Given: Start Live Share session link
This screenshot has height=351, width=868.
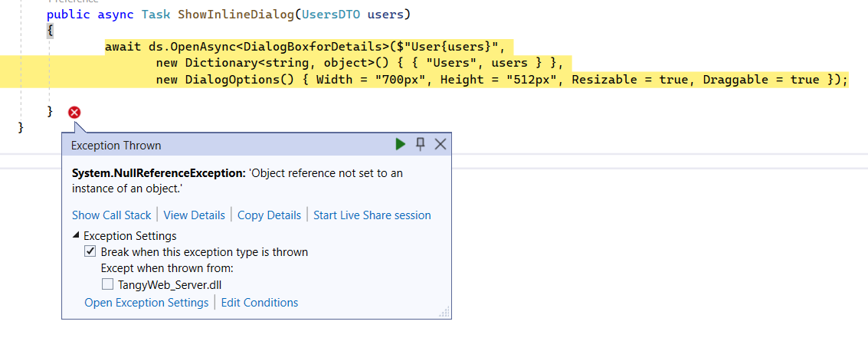Looking at the screenshot, I should click(x=372, y=215).
